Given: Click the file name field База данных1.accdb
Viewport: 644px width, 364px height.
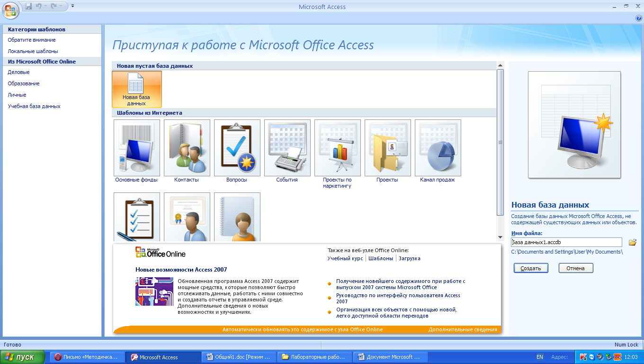Looking at the screenshot, I should [567, 242].
